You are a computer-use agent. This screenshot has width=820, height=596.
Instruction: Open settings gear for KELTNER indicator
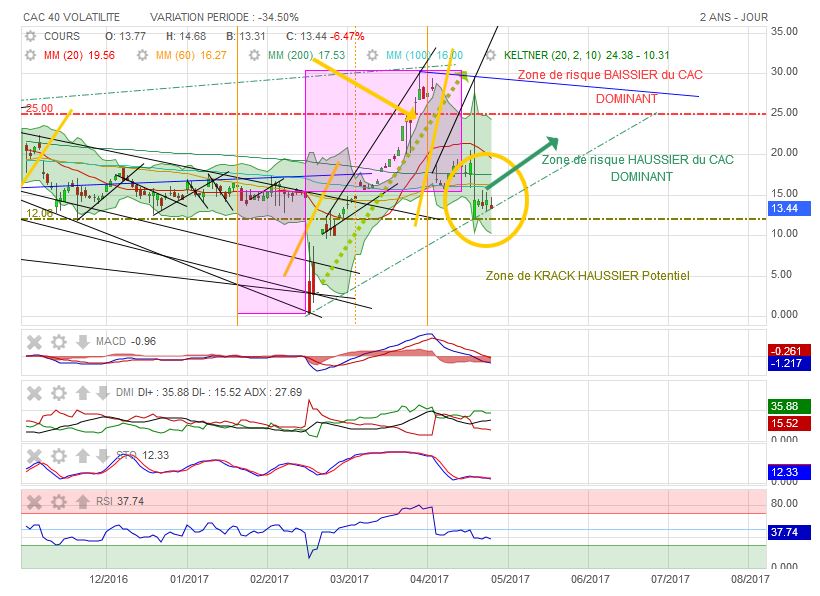(490, 55)
